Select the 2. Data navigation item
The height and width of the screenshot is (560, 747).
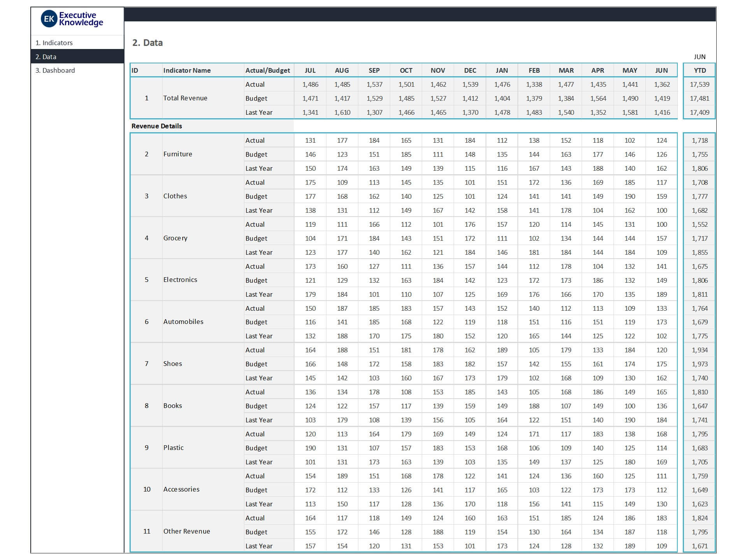[x=46, y=57]
